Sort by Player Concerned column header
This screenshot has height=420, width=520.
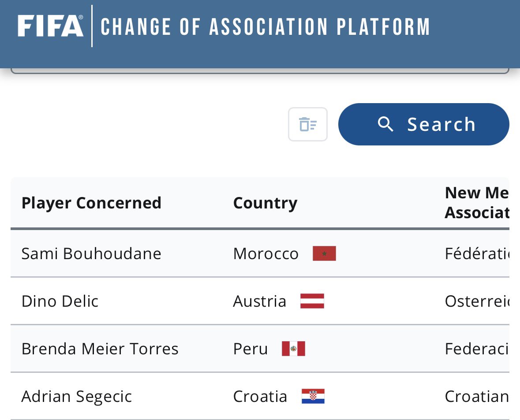pos(91,203)
